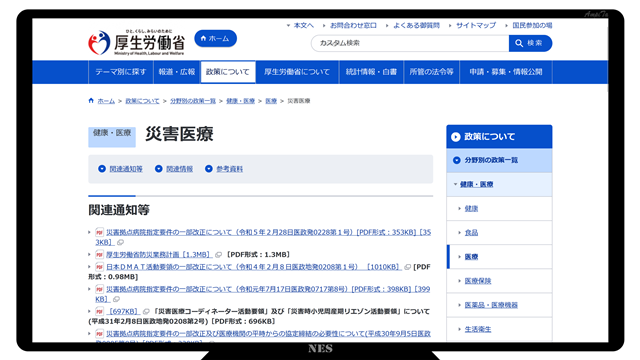This screenshot has width=640, height=360.
Task: Click the PDF icon for 令和元年7月17日 document
Action: click(99, 289)
